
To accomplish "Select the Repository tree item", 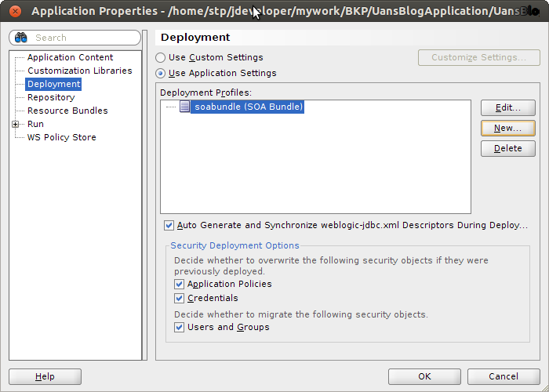I will click(51, 97).
